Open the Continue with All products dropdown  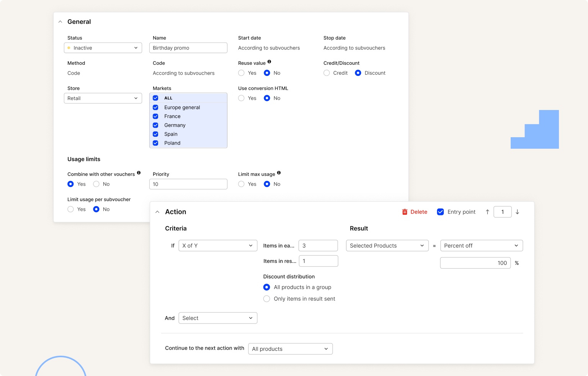(x=290, y=349)
